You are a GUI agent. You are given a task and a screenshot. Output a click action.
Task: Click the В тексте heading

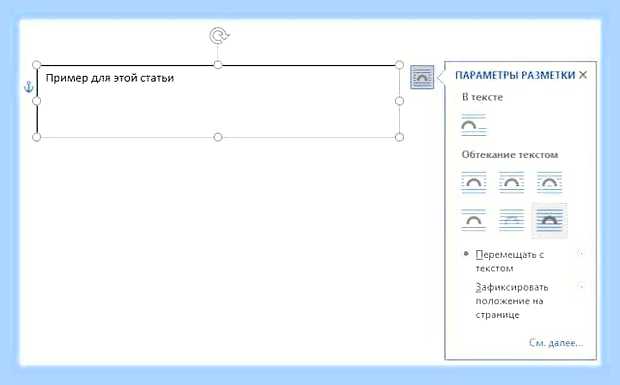tap(482, 97)
